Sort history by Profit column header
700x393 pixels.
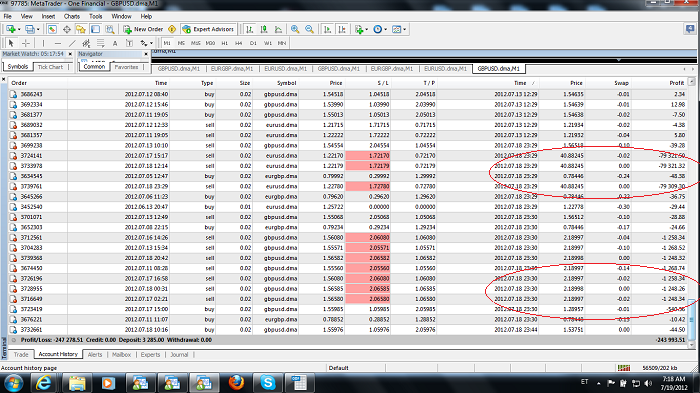pos(676,83)
